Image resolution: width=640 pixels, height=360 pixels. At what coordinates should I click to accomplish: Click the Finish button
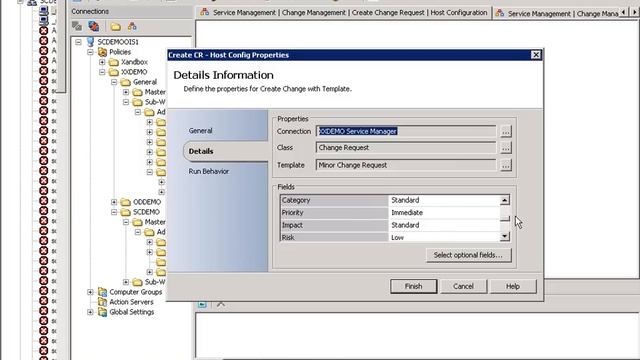point(413,286)
